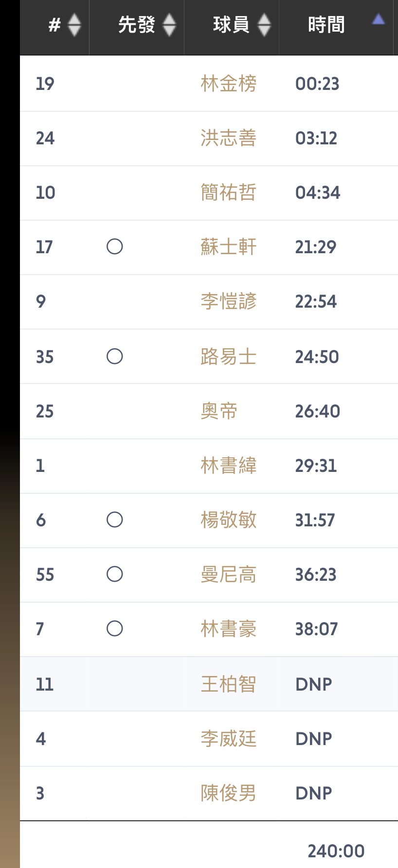Click the 球員 column header label
This screenshot has width=398, height=868.
231,25
